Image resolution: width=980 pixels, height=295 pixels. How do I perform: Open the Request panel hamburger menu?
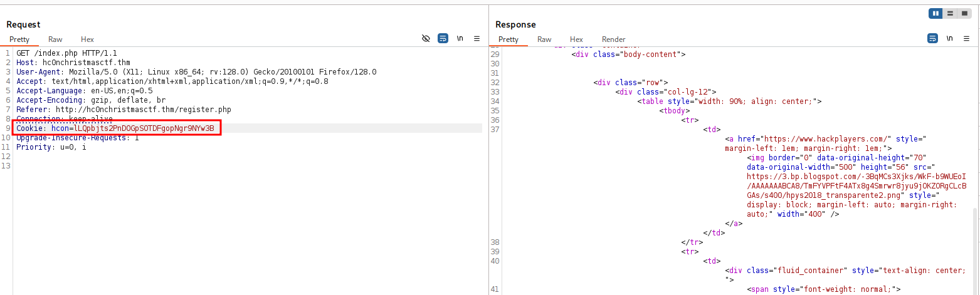pos(477,38)
